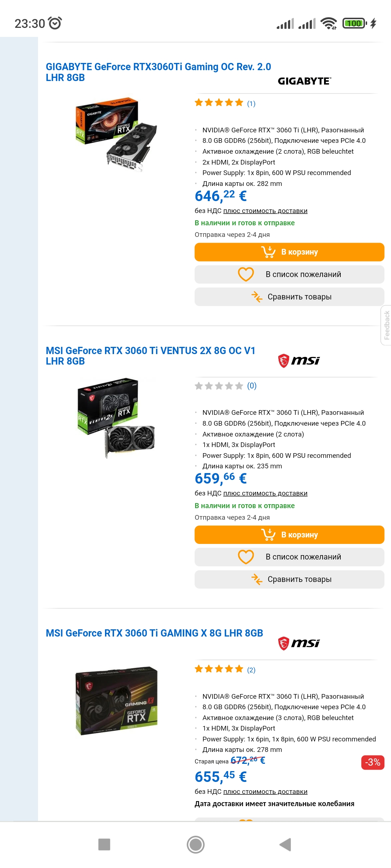Open GIGABYTE GeForce RTX3060Ti Gaming OC title

pyautogui.click(x=158, y=72)
